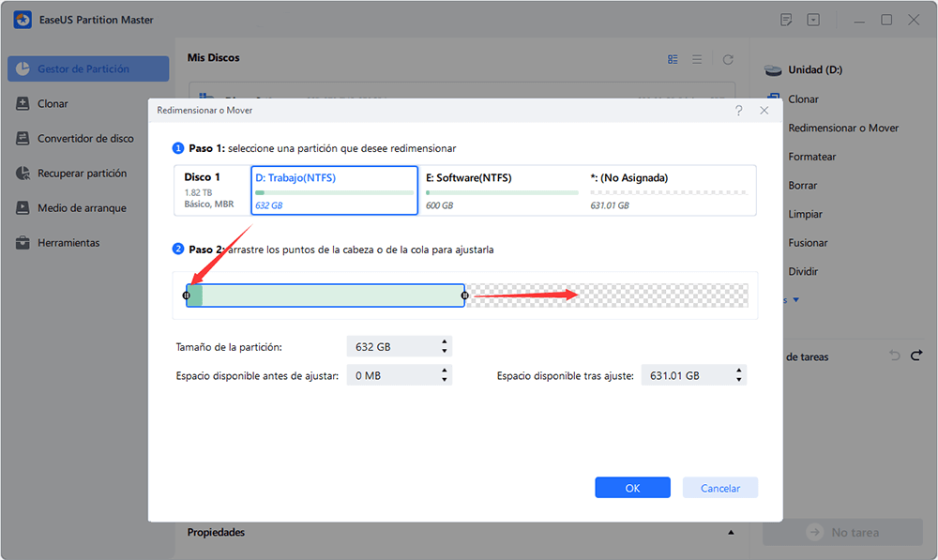Open Gestor de Partición in sidebar

[88, 68]
